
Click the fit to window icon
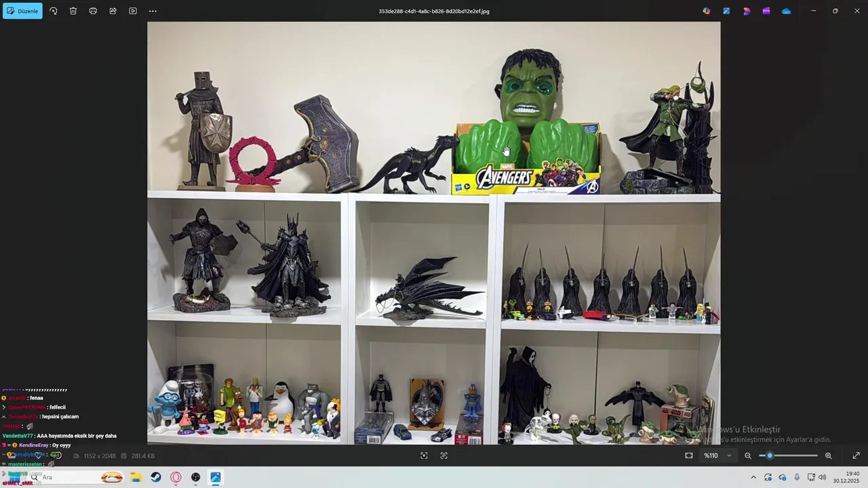[689, 455]
